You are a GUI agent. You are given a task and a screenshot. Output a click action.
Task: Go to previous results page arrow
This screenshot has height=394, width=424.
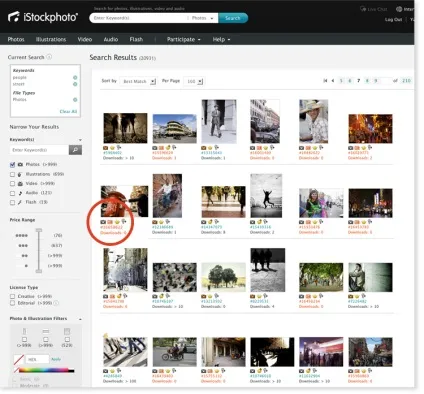tap(332, 81)
